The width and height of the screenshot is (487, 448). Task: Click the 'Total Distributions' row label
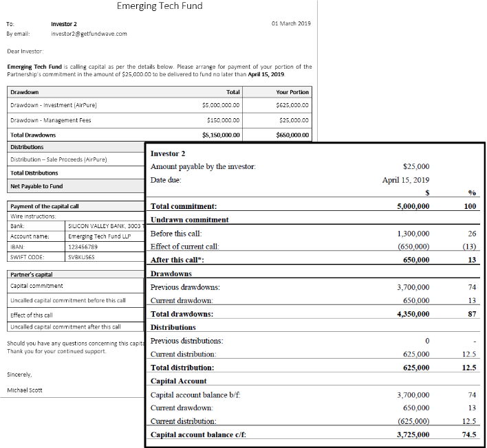[34, 173]
